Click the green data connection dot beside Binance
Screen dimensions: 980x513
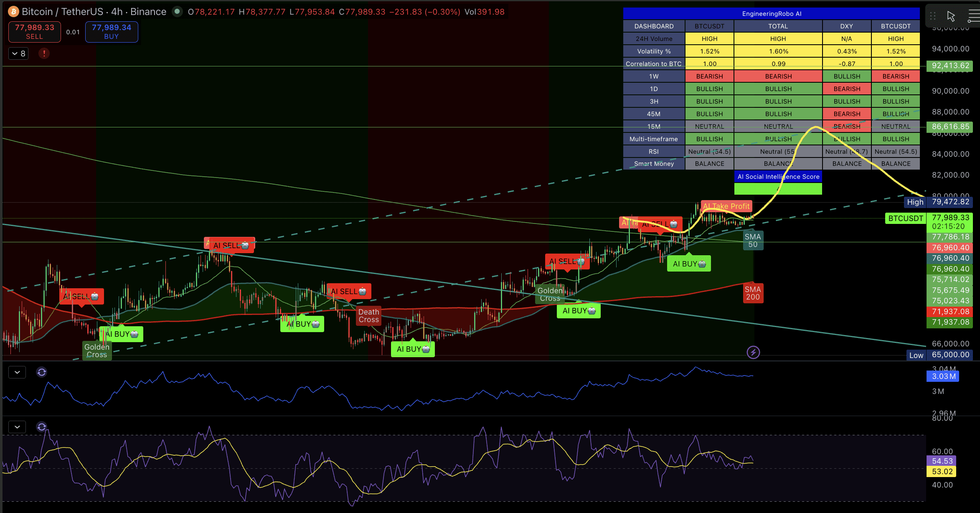coord(178,12)
